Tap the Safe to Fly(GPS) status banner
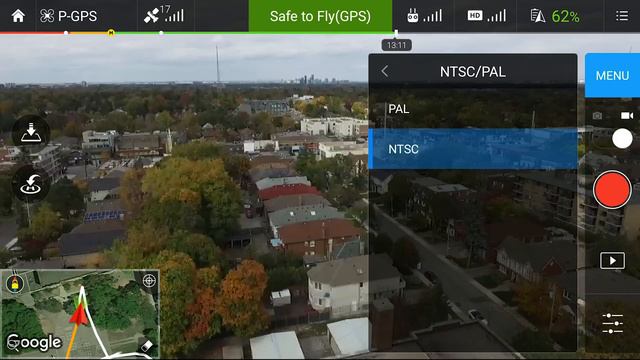 (x=320, y=16)
